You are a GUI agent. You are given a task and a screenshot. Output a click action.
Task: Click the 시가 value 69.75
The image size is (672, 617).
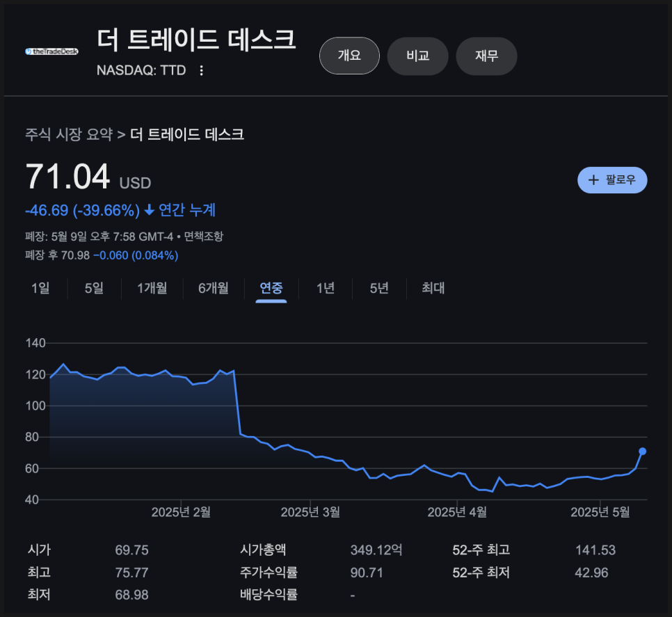[x=131, y=550]
